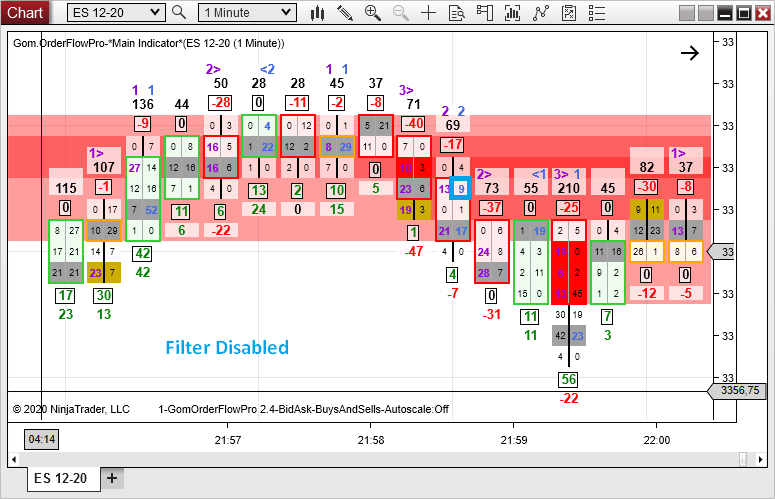Click the 115 volume total
Image resolution: width=775 pixels, height=499 pixels.
66,188
